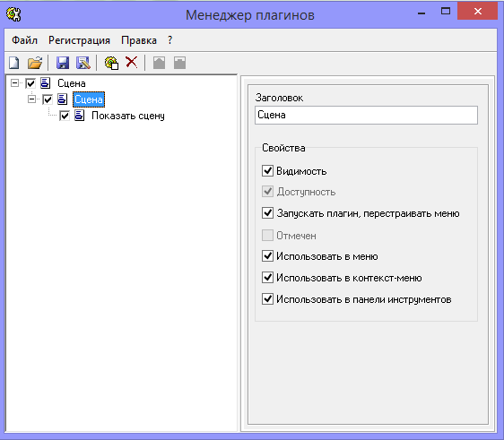Collapse the nested Сцена tree node
The image size is (504, 440).
31,99
